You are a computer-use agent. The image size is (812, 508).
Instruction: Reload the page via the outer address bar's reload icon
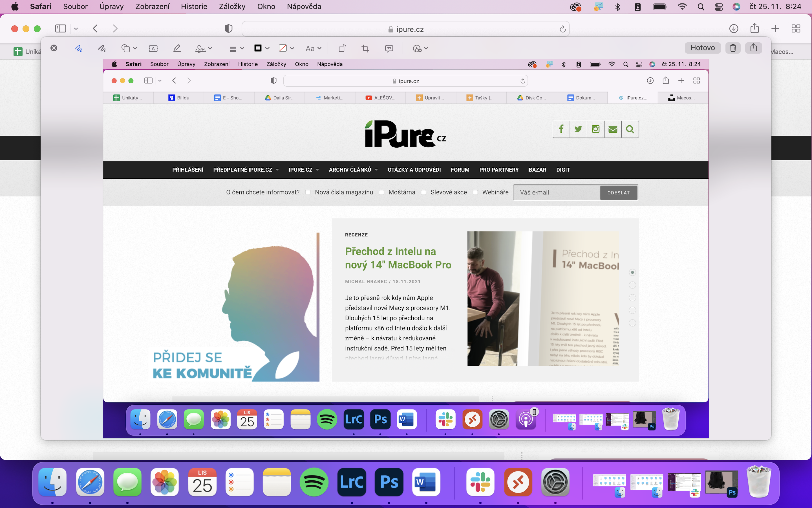(x=563, y=29)
